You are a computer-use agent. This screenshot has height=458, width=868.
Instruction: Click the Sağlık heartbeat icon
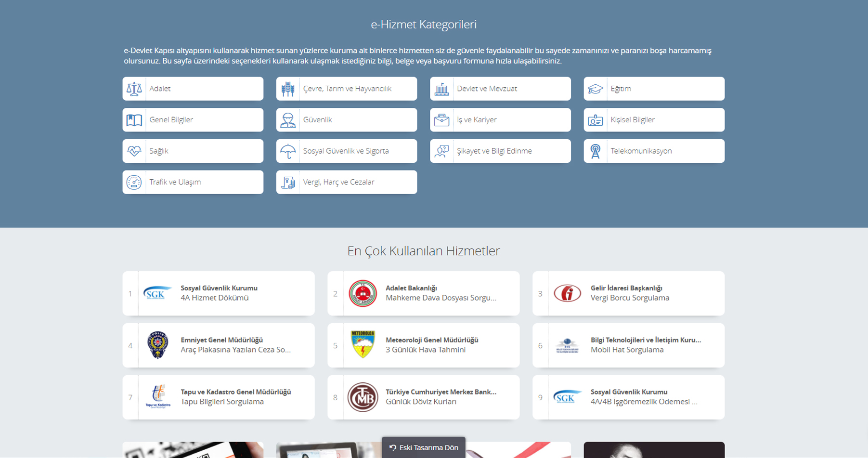tap(134, 151)
